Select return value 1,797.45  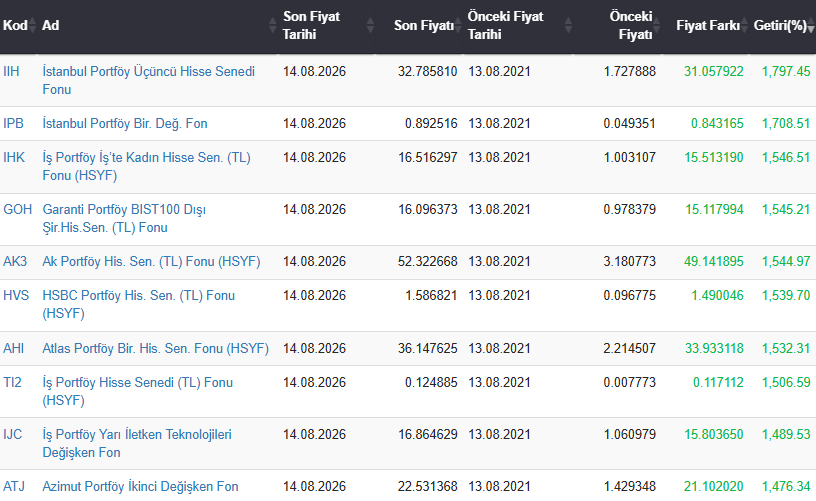(x=786, y=71)
